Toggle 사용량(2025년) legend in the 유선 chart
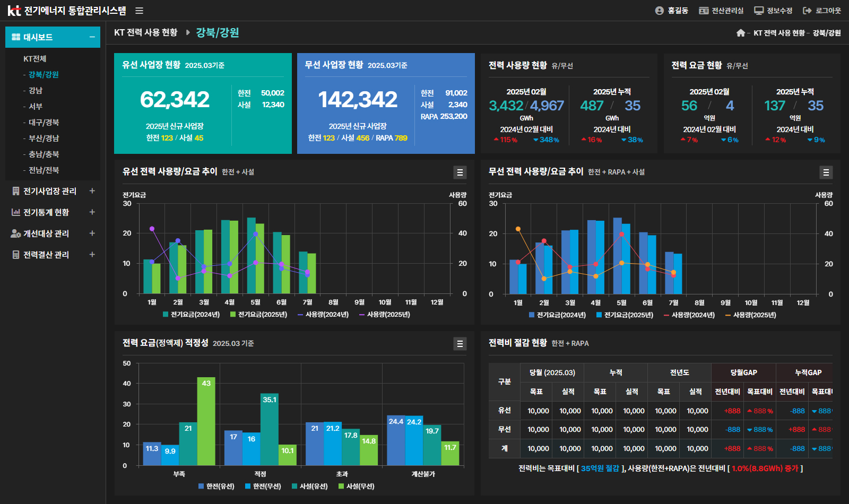The width and height of the screenshot is (849, 504). (385, 315)
